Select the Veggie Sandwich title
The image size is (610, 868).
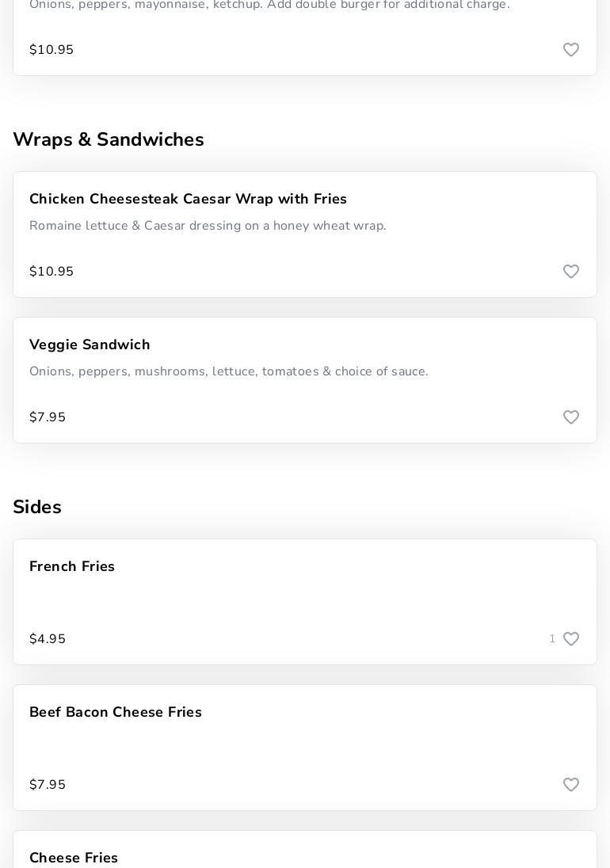pyautogui.click(x=90, y=345)
